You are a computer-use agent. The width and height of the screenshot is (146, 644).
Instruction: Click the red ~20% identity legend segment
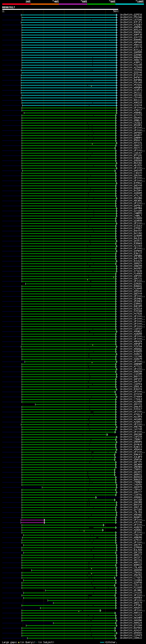pyautogui.click(x=16, y=4)
